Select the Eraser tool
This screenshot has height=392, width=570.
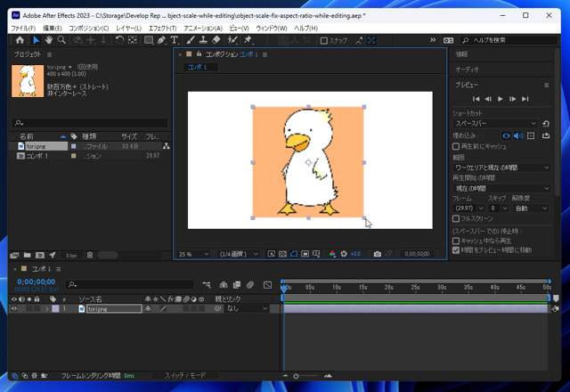tap(216, 40)
